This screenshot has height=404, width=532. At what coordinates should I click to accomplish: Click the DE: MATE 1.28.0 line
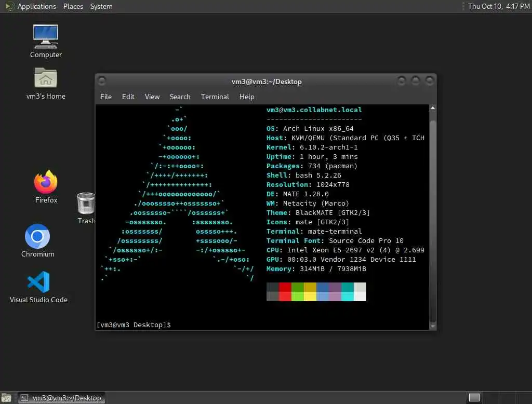point(298,194)
